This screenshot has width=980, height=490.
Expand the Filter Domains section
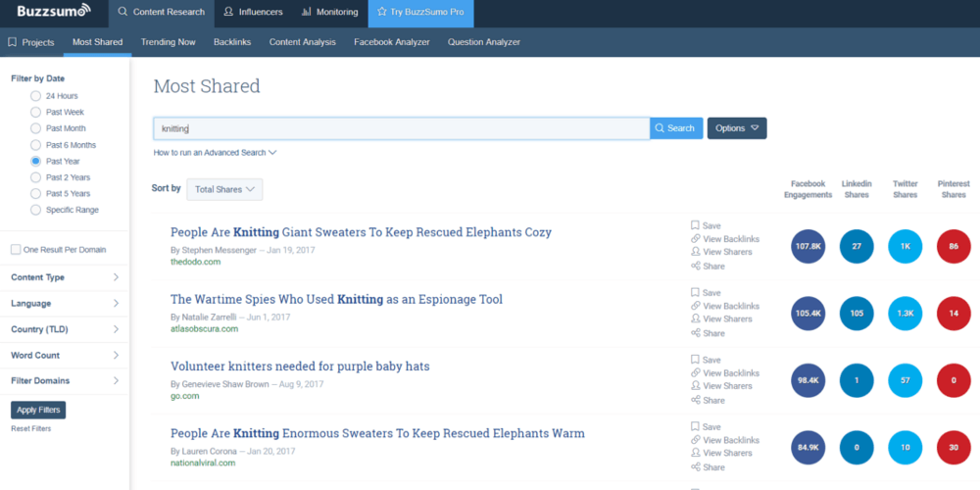point(65,380)
